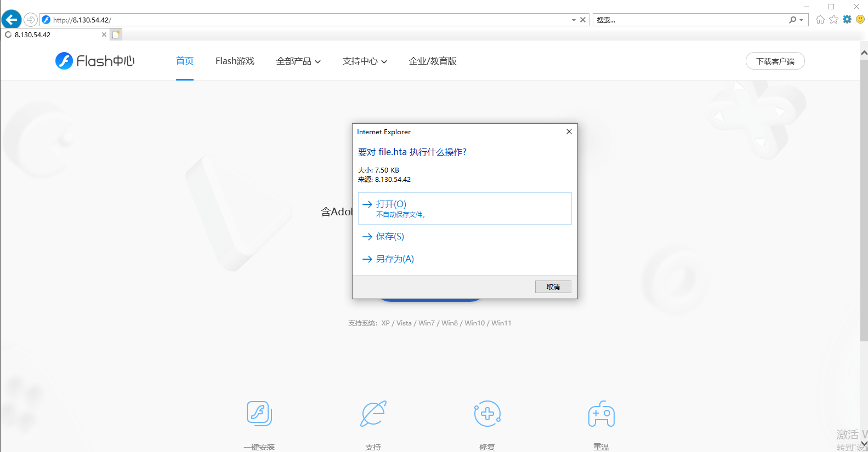Image resolution: width=868 pixels, height=452 pixels.
Task: Click the 搜索... search input field
Action: [x=691, y=20]
